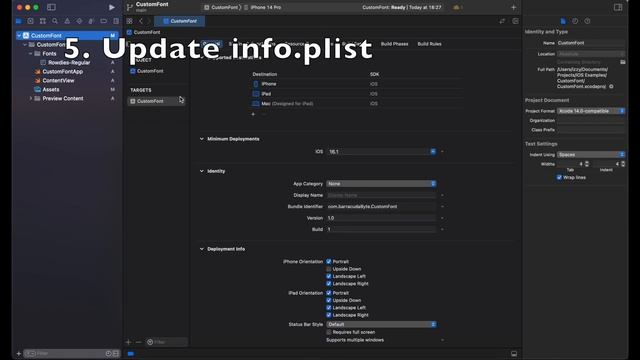Open the Library with the plus button
640x360 pixels.
[x=513, y=7]
